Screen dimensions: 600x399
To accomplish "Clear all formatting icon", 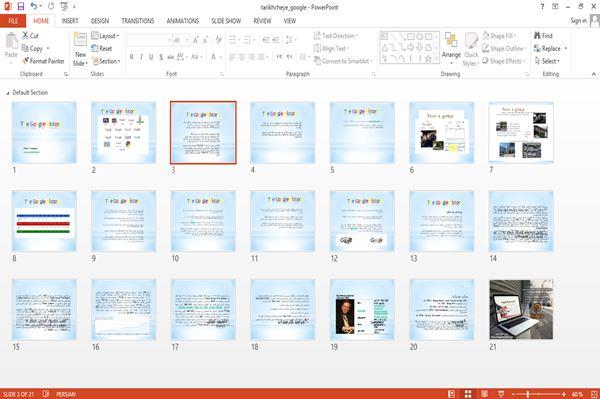I will (x=218, y=40).
